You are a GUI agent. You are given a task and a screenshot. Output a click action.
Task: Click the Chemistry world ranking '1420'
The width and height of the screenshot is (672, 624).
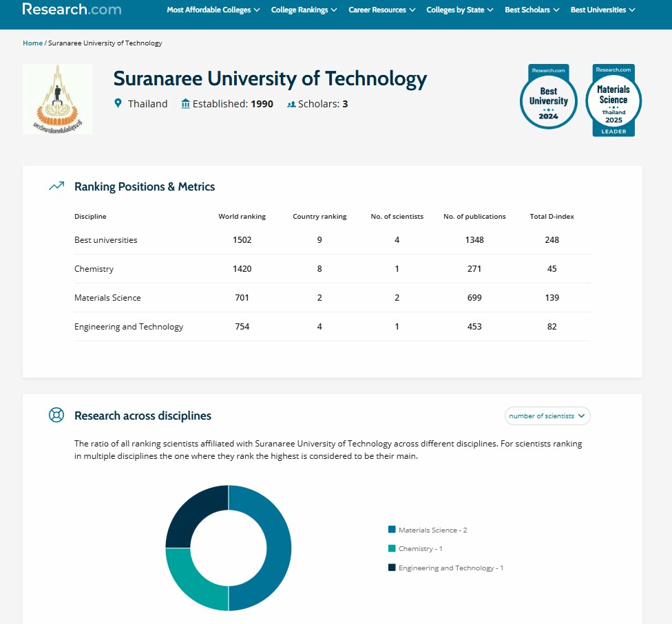[x=242, y=268]
